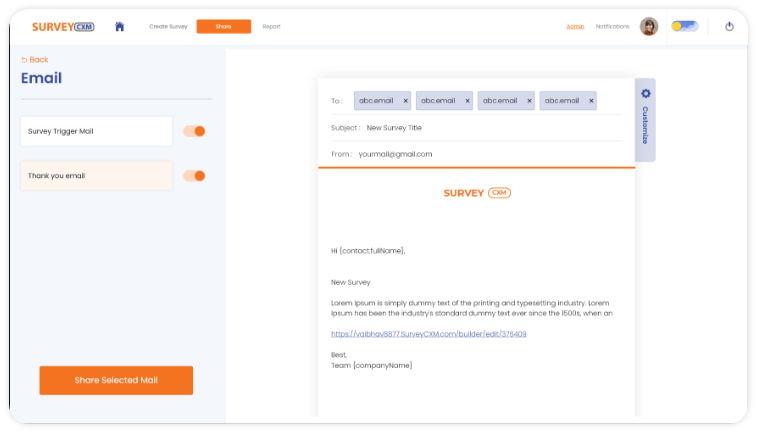Open the survey builder URL in email
Screen dimensions: 757x433
click(429, 334)
